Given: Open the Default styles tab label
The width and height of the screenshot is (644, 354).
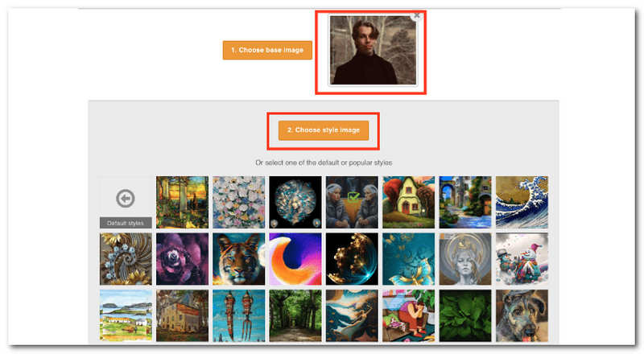Looking at the screenshot, I should coord(126,223).
